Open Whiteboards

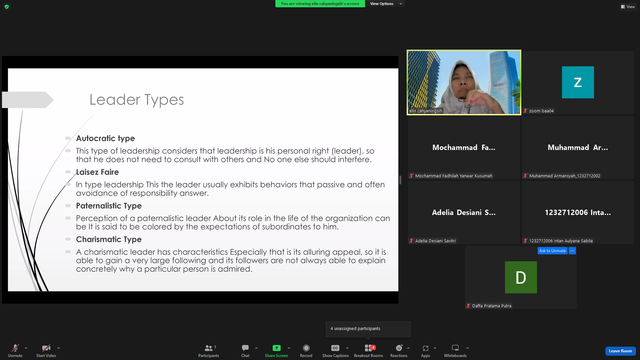click(455, 350)
